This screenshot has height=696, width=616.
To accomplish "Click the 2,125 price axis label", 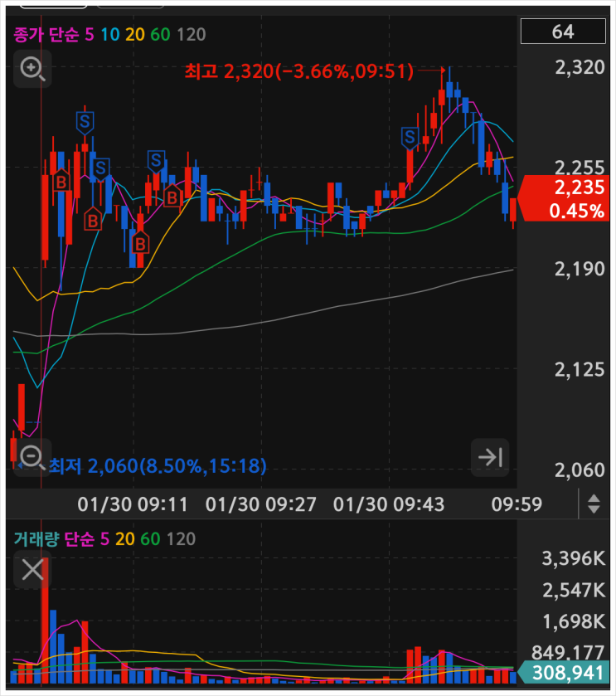I will pos(580,370).
